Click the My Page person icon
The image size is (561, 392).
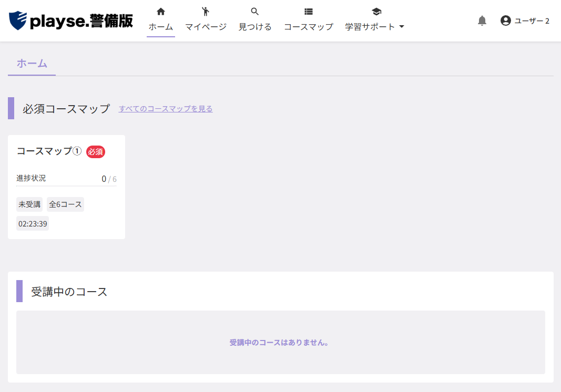tap(206, 12)
